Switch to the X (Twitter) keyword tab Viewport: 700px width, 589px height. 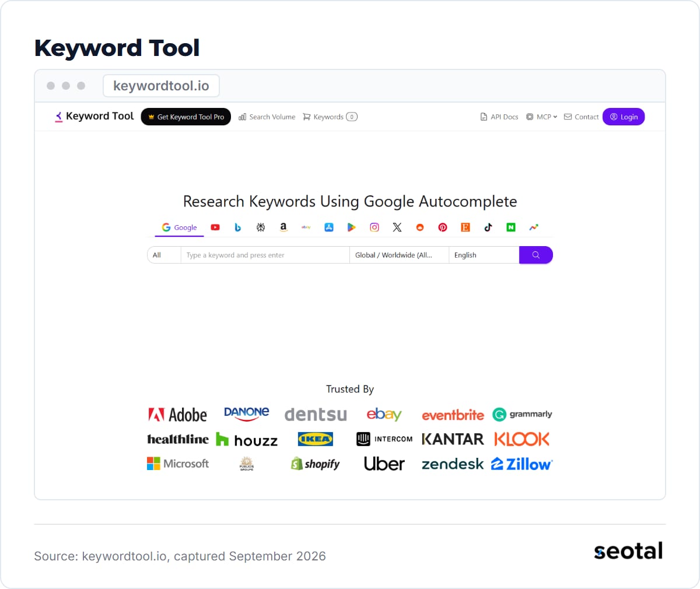coord(397,227)
